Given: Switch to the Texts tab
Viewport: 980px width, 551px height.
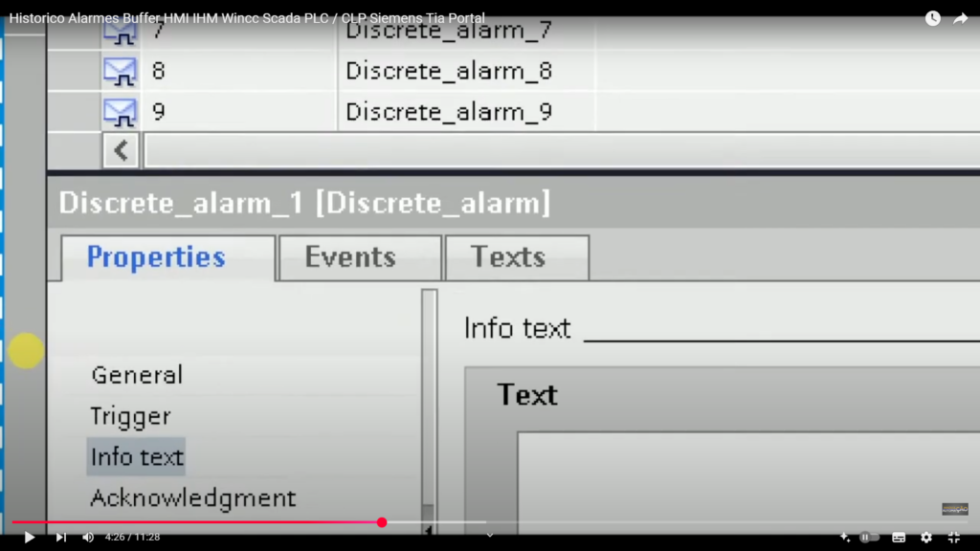Looking at the screenshot, I should 517,257.
